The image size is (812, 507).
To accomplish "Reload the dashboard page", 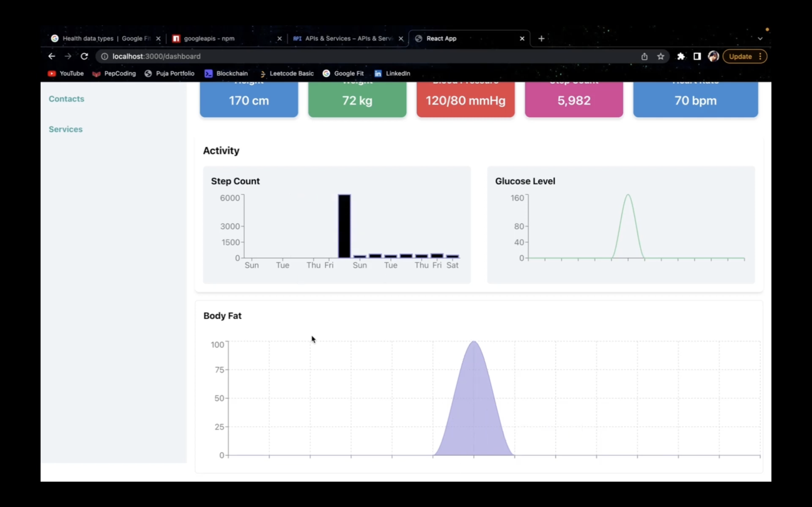I will point(84,56).
